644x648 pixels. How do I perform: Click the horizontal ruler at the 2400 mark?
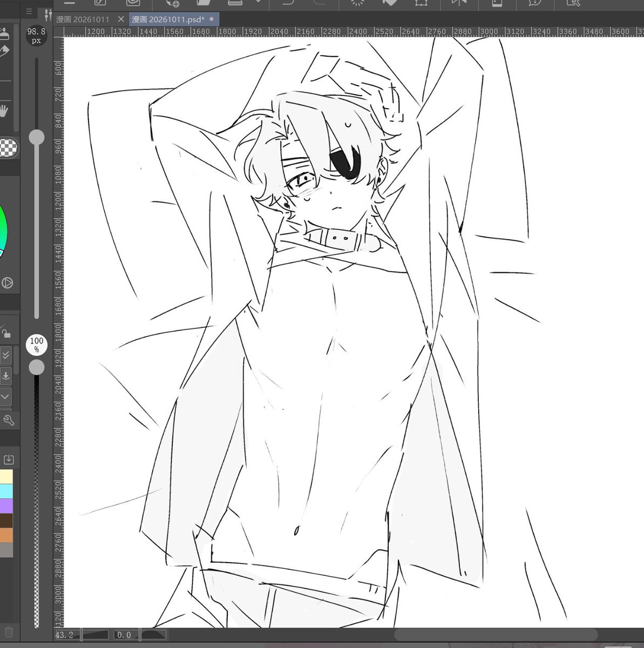coord(358,32)
